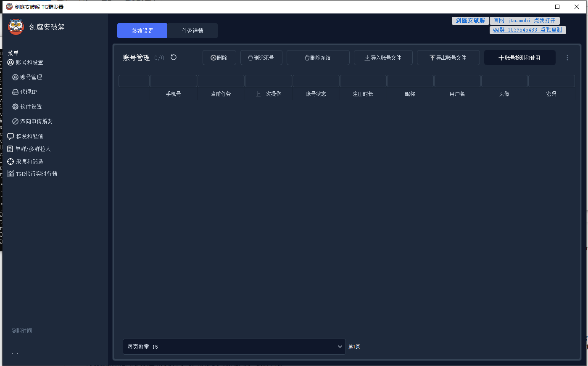This screenshot has width=588, height=366.
Task: Click the 导入账号文件 button
Action: [383, 58]
